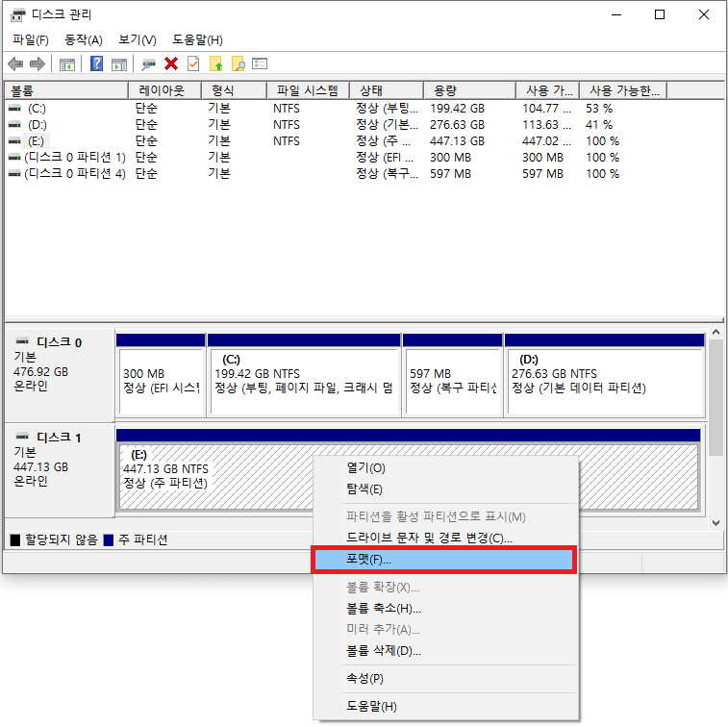
Task: Choose 속성(P) in context menu
Action: (x=445, y=679)
